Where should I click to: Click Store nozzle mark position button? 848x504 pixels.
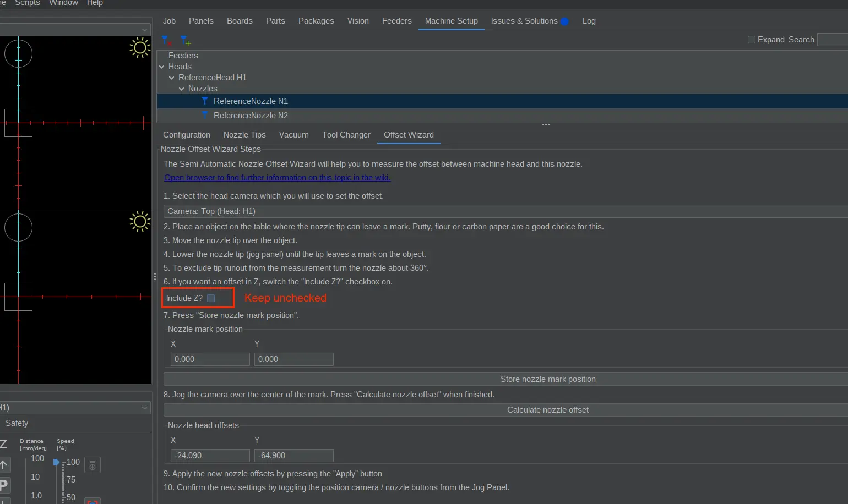coord(547,379)
